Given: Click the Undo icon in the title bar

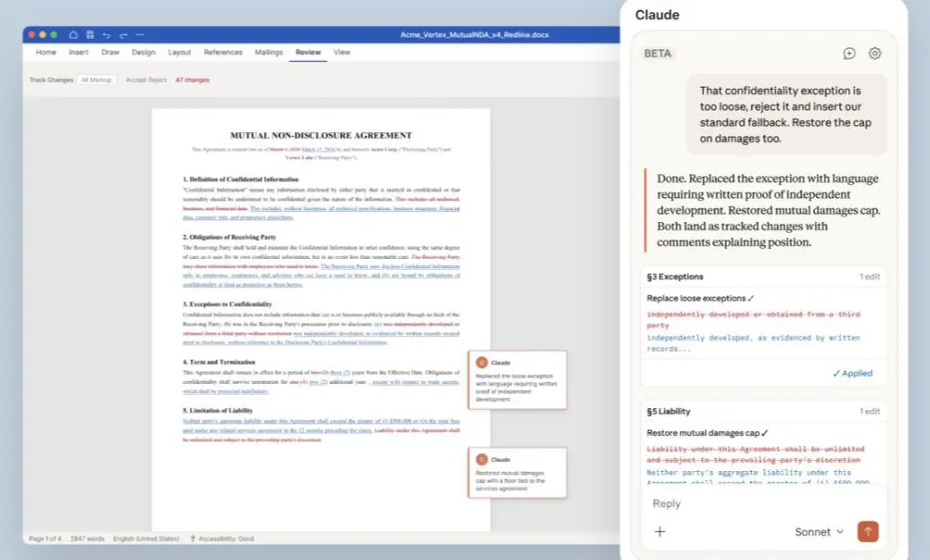Looking at the screenshot, I should pos(106,34).
